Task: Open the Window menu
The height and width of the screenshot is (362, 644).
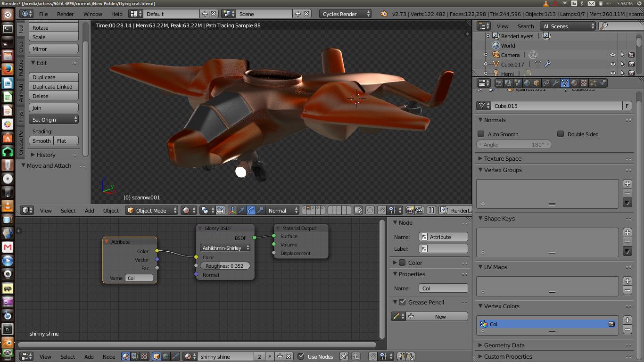Action: pyautogui.click(x=92, y=14)
